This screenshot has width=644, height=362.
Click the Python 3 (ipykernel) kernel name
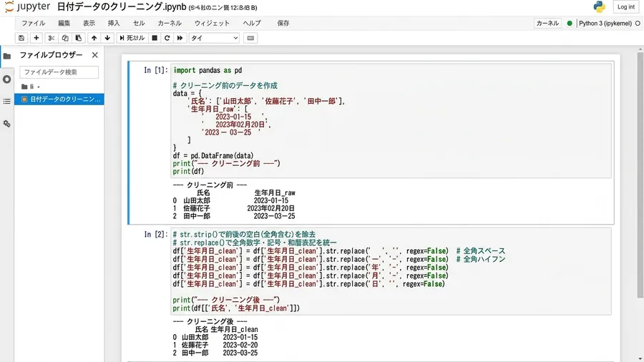click(x=605, y=24)
